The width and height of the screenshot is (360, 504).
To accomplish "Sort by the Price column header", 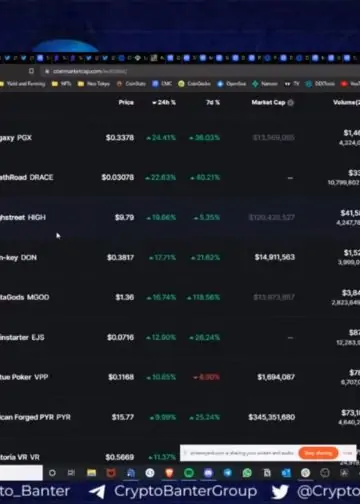I will (x=126, y=103).
